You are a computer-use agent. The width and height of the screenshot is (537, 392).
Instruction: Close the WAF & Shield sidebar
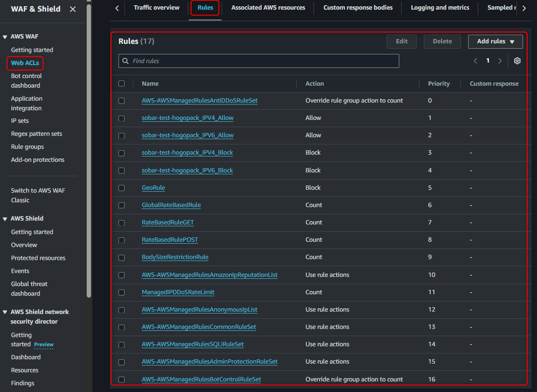pyautogui.click(x=73, y=9)
